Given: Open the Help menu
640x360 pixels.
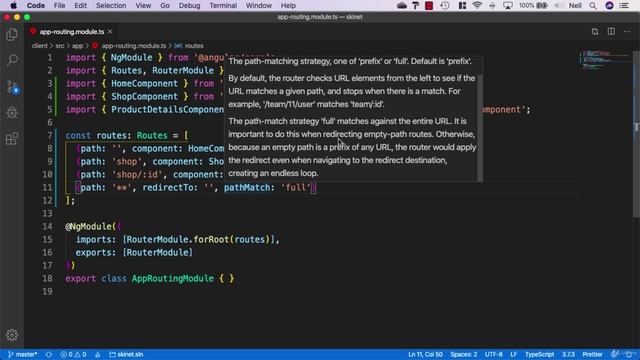Looking at the screenshot, I should (288, 5).
